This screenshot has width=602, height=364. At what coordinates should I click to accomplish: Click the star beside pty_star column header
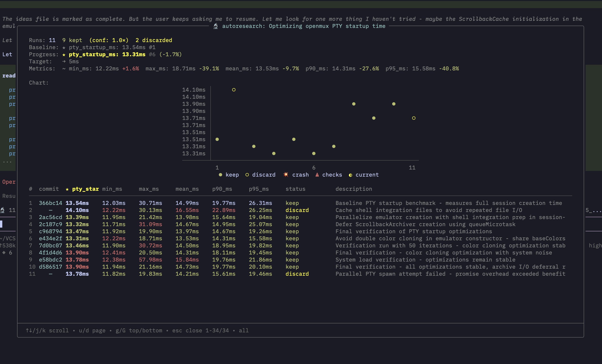pyautogui.click(x=67, y=189)
